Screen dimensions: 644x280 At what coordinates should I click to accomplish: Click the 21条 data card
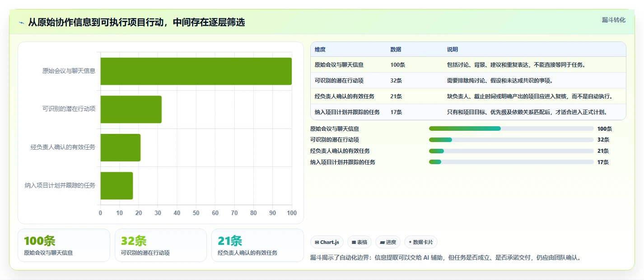tap(257, 245)
